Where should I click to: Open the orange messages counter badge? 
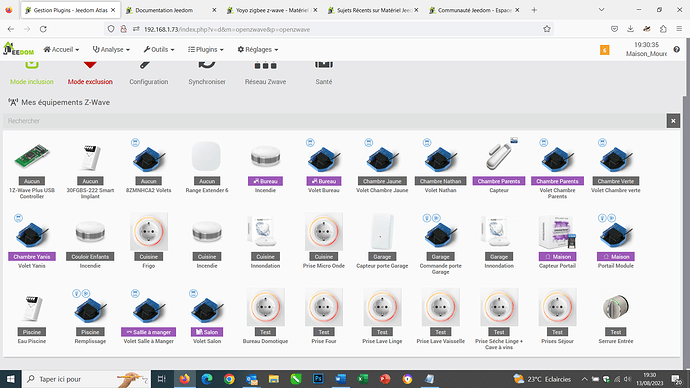point(605,50)
